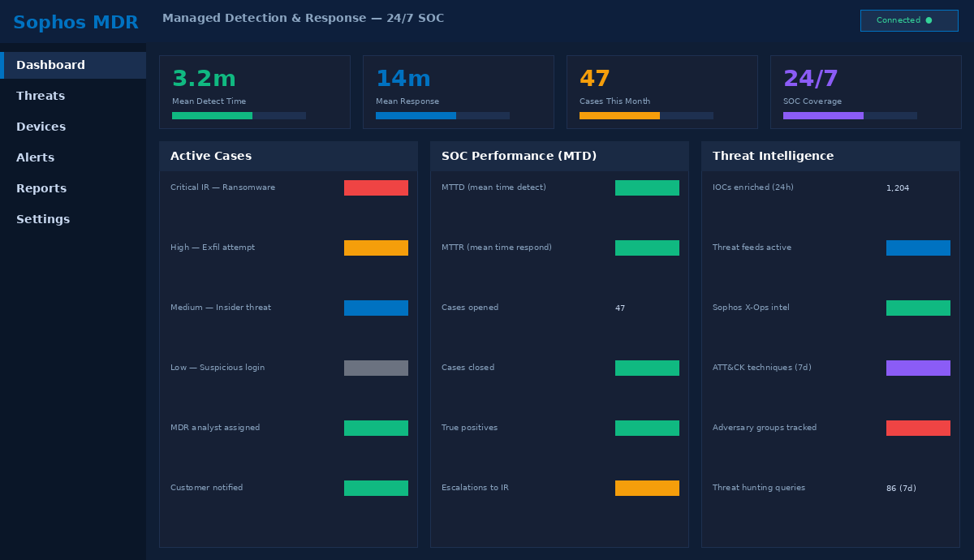Click green swatch for MDR analyst assigned
The height and width of the screenshot is (560, 974).
tap(376, 428)
